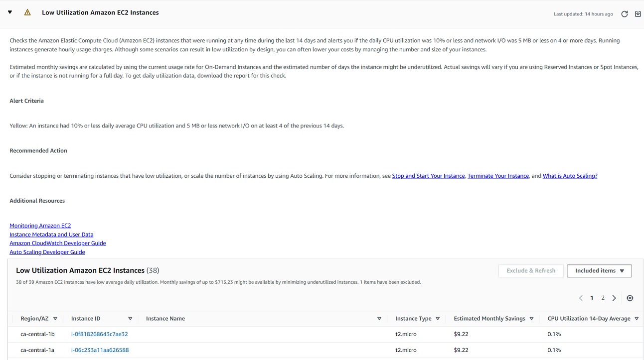This screenshot has width=644, height=360.
Task: Go to page 2 of results
Action: pos(603,298)
